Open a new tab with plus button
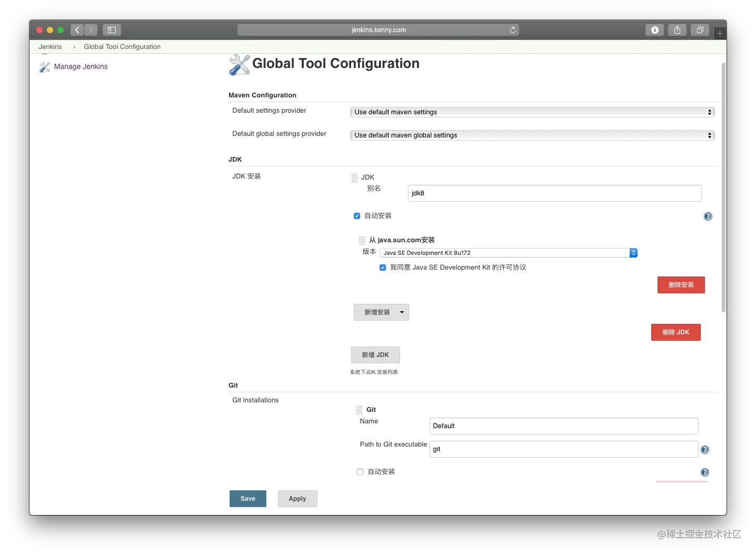This screenshot has height=554, width=756. pyautogui.click(x=720, y=33)
